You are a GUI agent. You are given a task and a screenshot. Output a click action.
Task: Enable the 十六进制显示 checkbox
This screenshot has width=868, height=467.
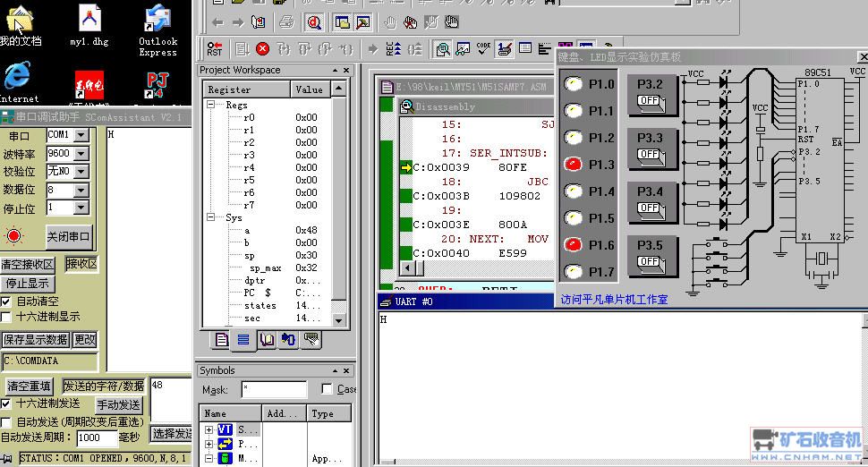click(6, 317)
